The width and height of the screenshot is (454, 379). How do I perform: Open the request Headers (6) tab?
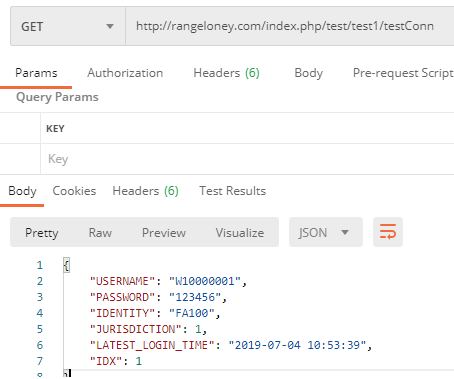tap(226, 73)
